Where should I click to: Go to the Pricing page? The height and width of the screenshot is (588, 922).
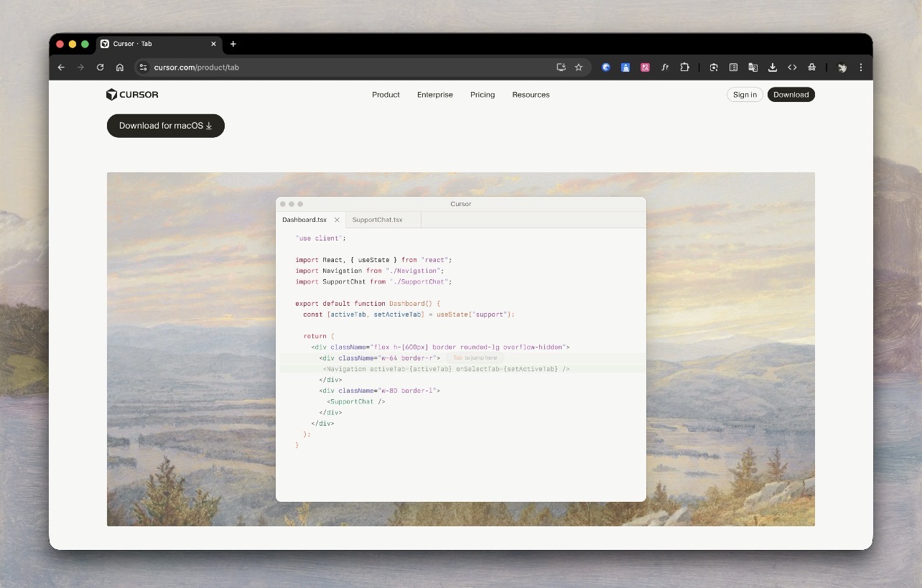pos(483,95)
